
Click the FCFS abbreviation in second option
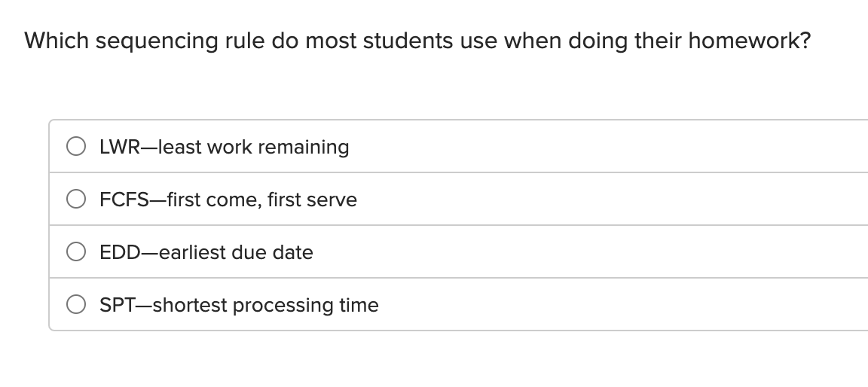point(123,200)
